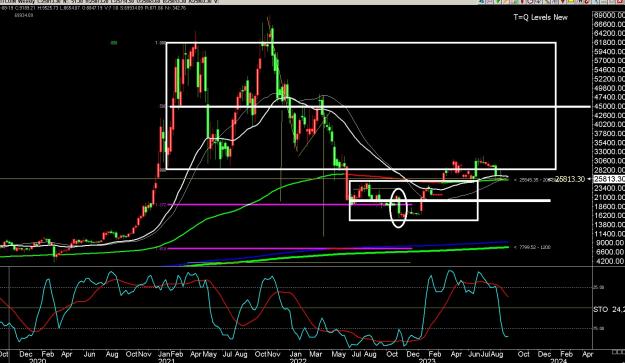Click the 52200.00 price axis label

pos(609,79)
